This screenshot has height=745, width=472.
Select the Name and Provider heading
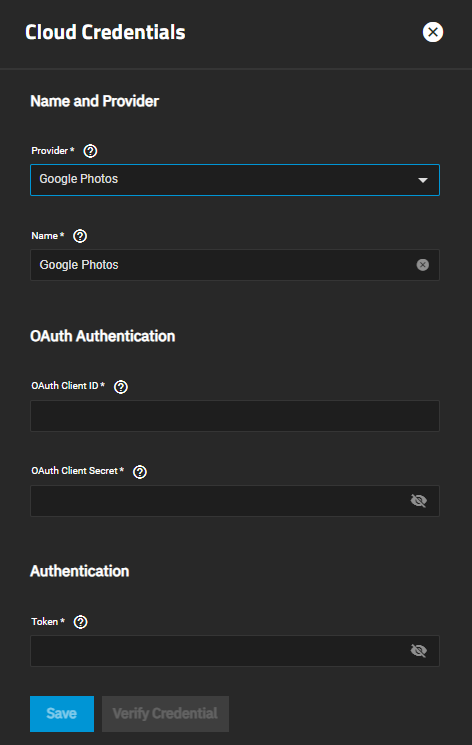(95, 101)
